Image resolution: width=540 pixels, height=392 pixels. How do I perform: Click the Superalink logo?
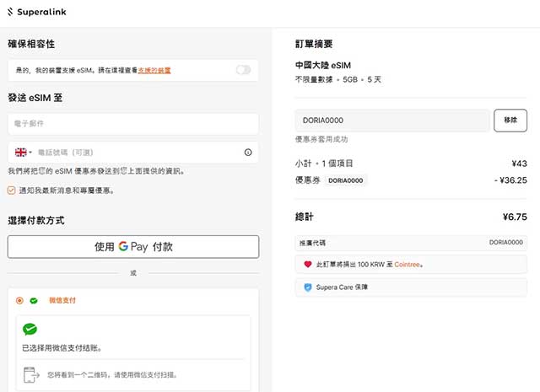pos(40,13)
